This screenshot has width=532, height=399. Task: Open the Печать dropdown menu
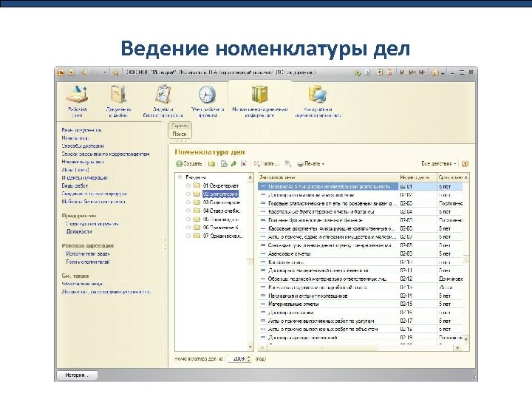click(x=310, y=164)
